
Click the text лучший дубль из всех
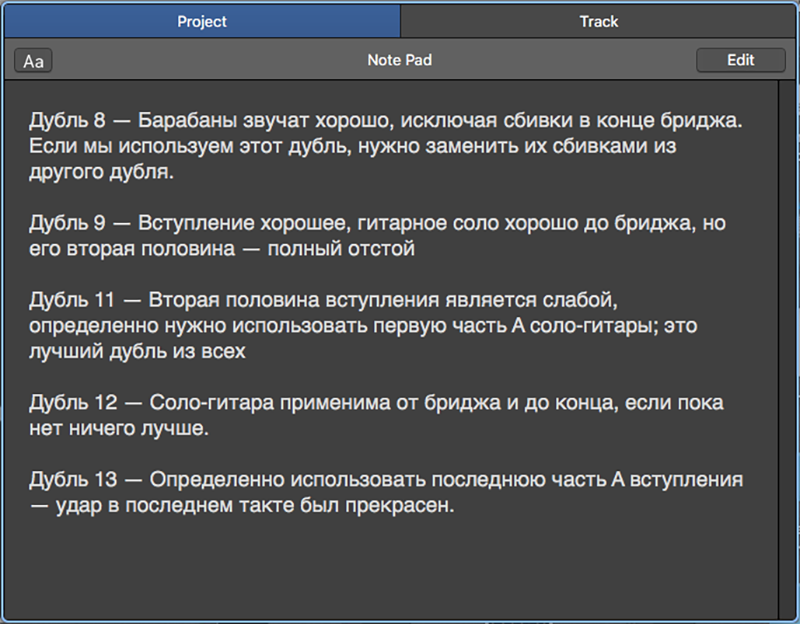pyautogui.click(x=137, y=352)
